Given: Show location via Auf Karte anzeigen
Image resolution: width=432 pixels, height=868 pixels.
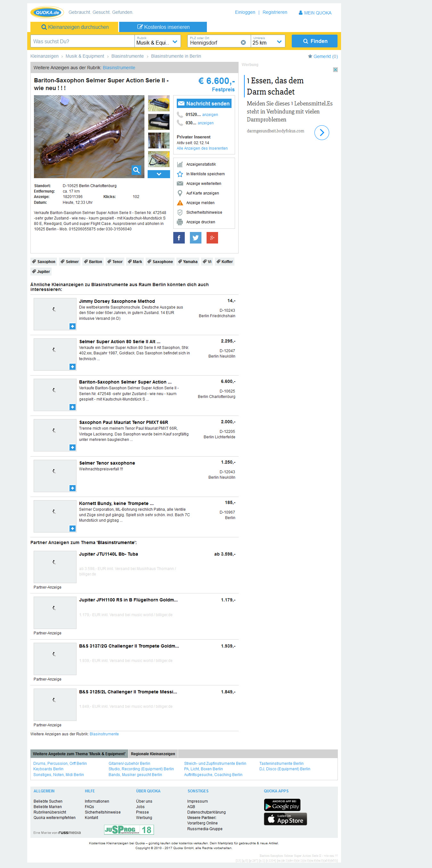Looking at the screenshot, I should pyautogui.click(x=198, y=193).
